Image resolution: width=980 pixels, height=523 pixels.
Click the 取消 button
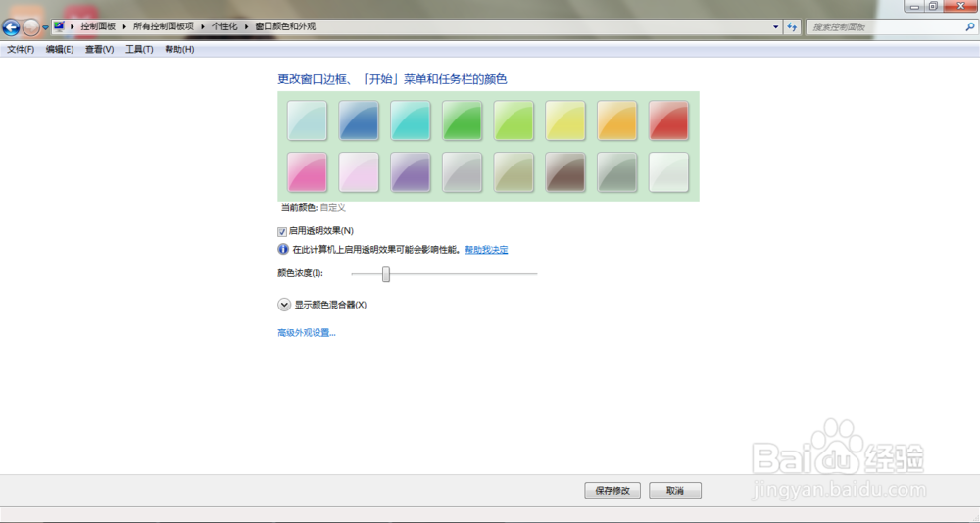(675, 491)
